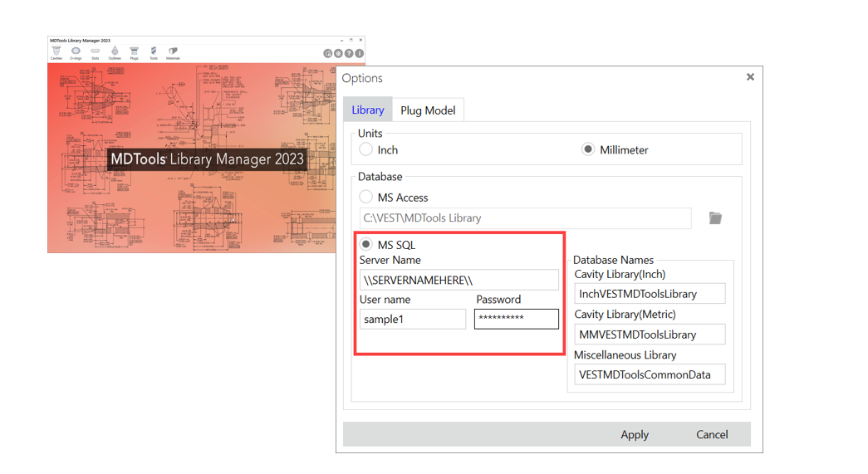The width and height of the screenshot is (868, 474).
Task: Click the User name field
Action: click(413, 319)
